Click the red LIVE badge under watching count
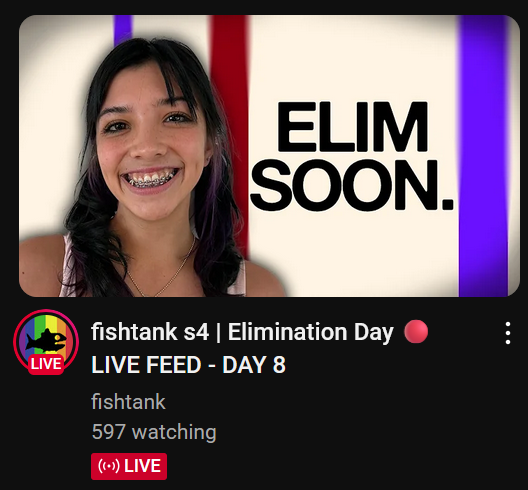528x490 pixels. (129, 466)
